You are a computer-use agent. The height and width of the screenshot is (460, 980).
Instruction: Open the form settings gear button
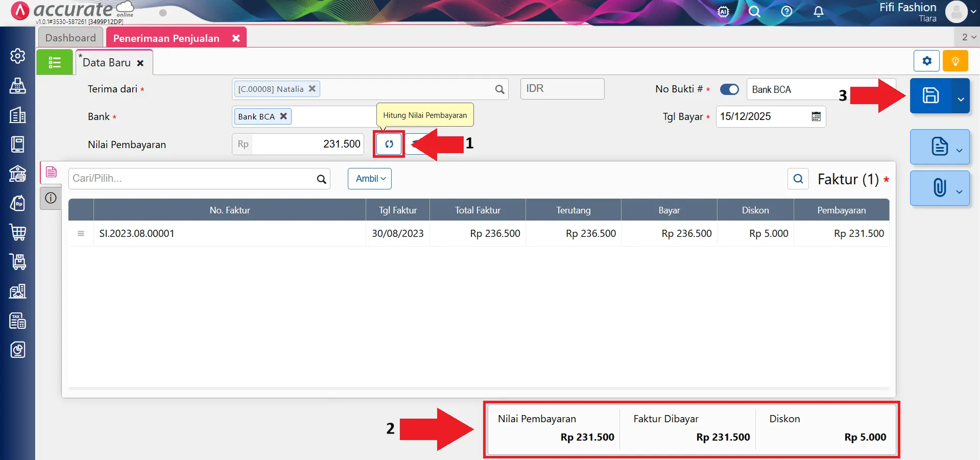(x=926, y=61)
